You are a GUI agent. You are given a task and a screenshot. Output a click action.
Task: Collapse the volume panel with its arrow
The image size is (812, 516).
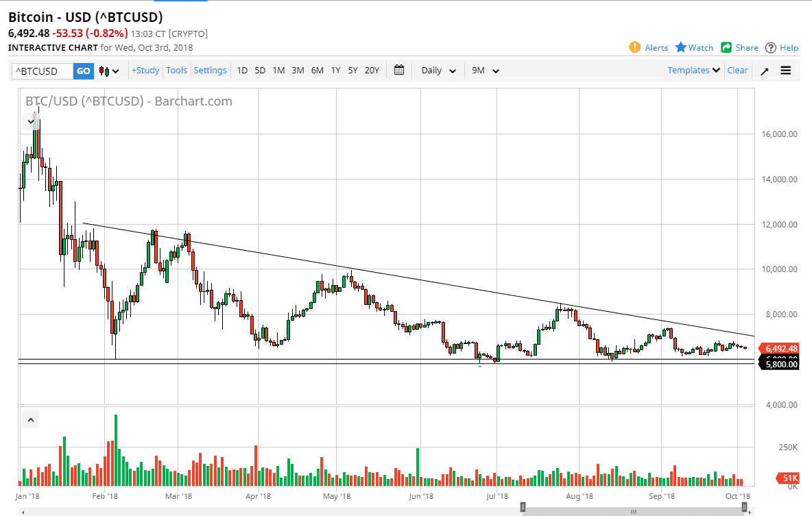click(x=30, y=419)
